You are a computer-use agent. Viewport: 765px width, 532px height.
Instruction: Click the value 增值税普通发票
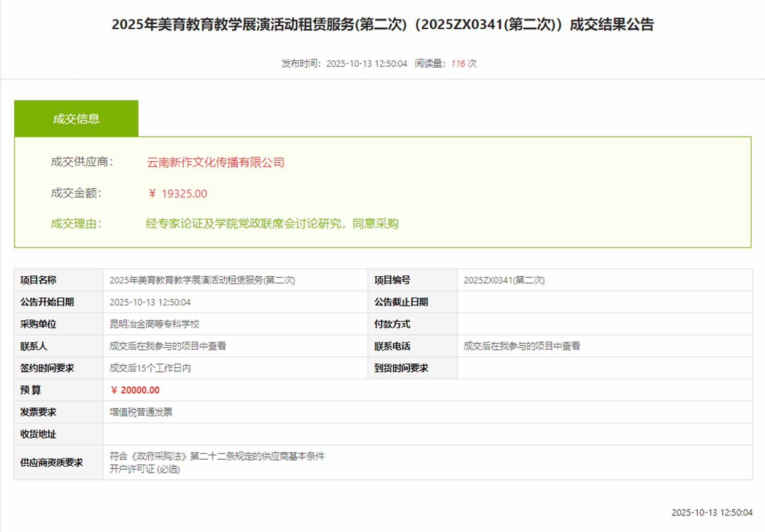click(x=141, y=413)
